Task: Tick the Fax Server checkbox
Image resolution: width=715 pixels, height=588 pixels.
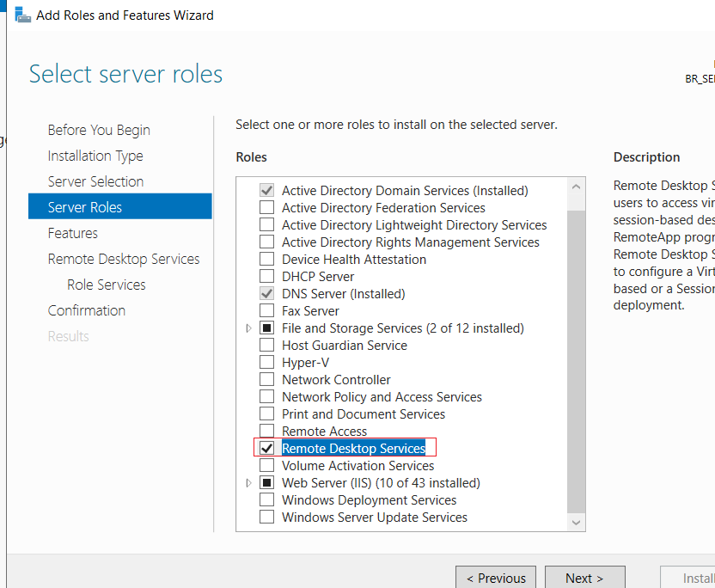Action: click(x=266, y=310)
